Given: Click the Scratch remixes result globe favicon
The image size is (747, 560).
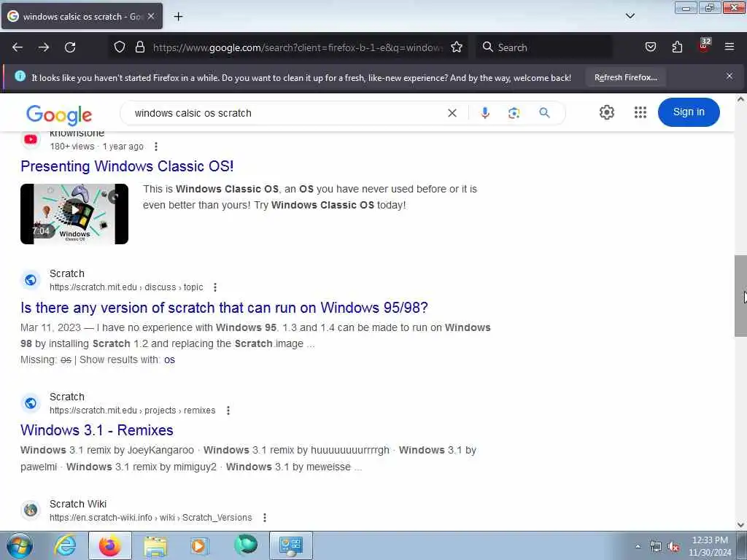Looking at the screenshot, I should tap(31, 403).
